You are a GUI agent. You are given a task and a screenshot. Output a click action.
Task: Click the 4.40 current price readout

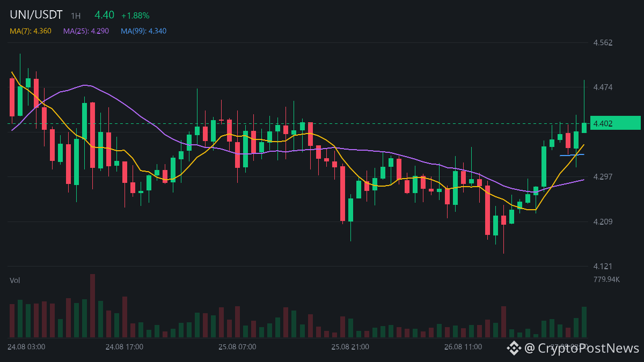[x=104, y=15]
